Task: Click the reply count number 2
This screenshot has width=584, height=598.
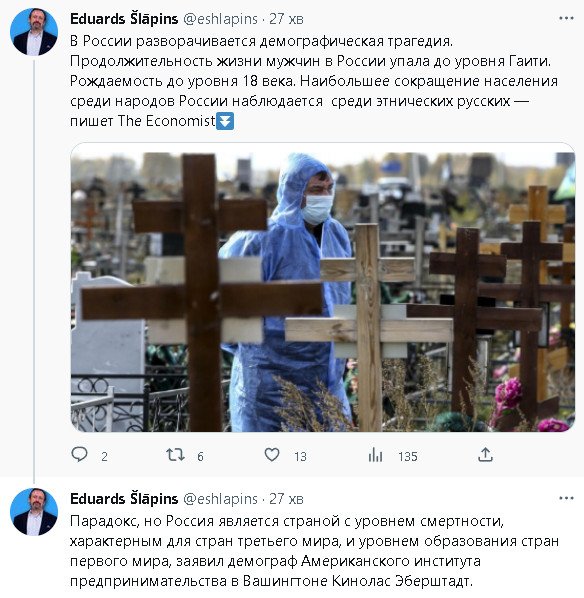Action: (104, 457)
